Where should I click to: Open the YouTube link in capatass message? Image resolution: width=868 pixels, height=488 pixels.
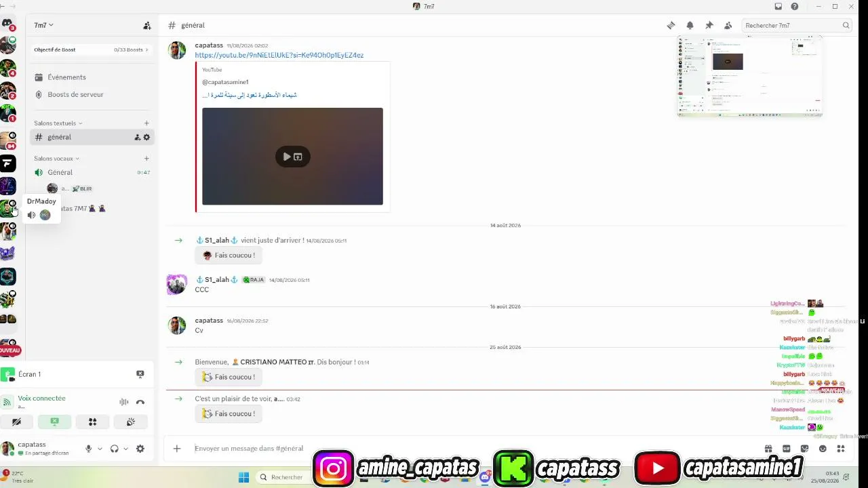pyautogui.click(x=279, y=55)
